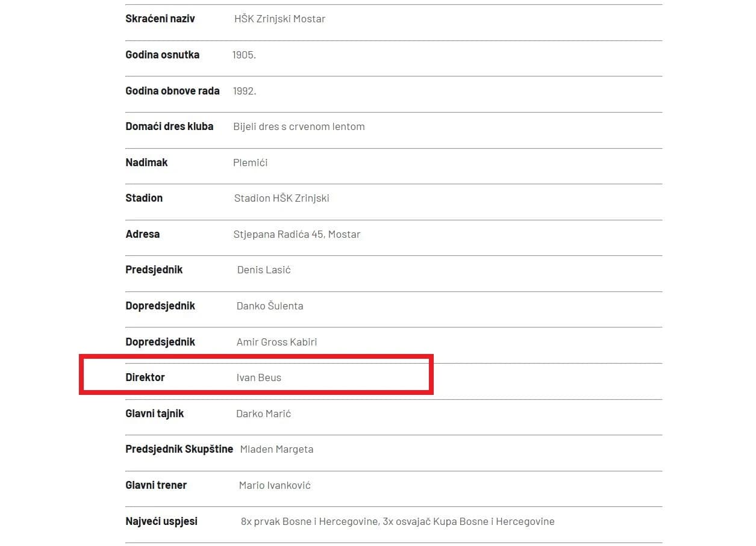Viewport: 756px width, 546px height.
Task: Select address Stjepana Radića 45, Mostar
Action: pyautogui.click(x=297, y=234)
